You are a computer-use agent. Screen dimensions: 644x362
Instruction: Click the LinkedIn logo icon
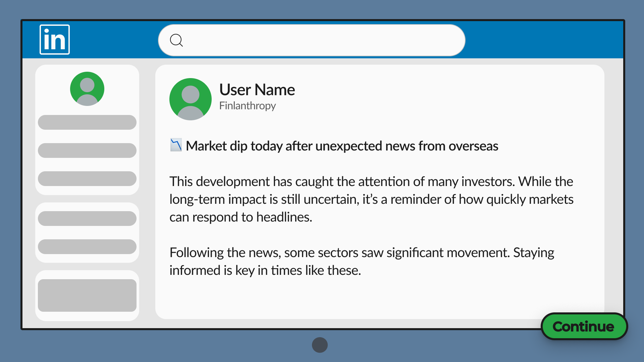pos(54,40)
